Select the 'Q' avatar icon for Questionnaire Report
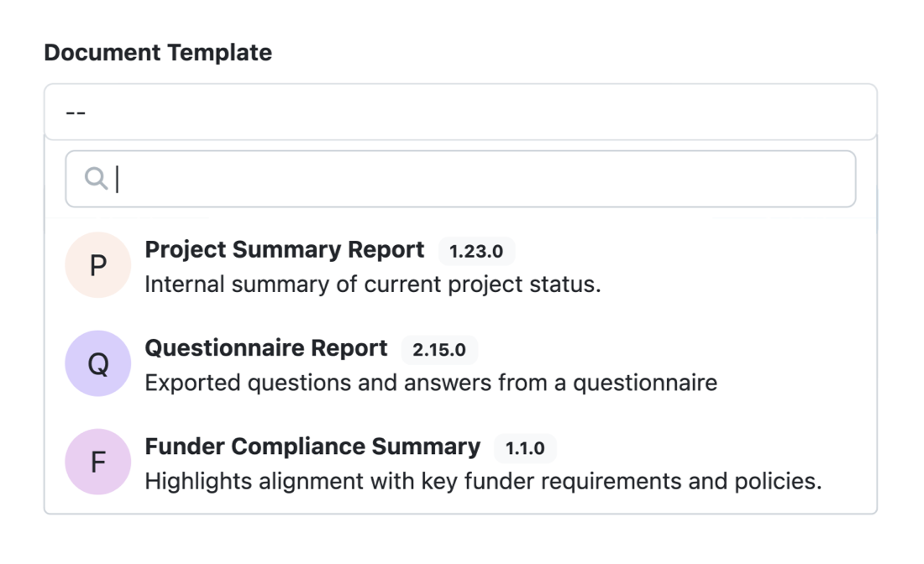This screenshot has width=924, height=564. 97,363
